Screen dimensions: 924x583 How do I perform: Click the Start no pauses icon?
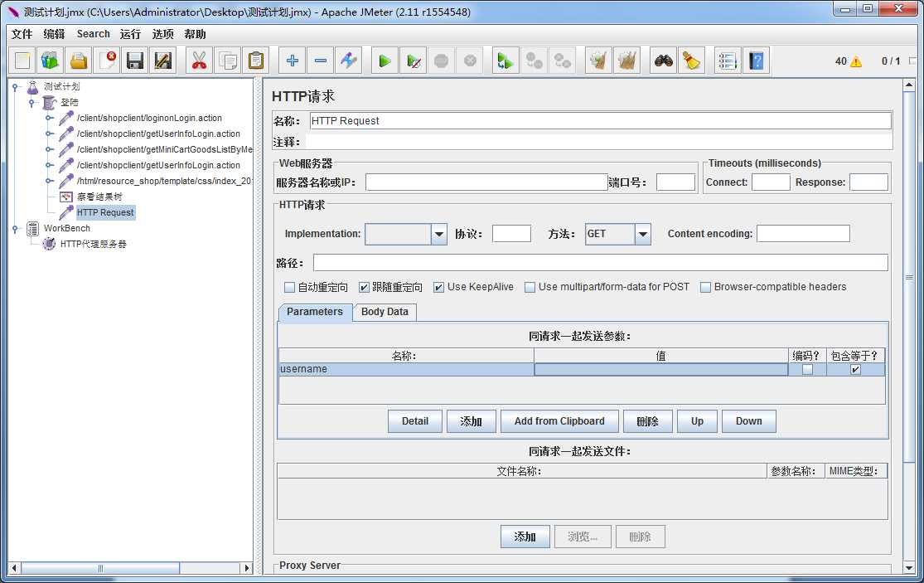point(414,61)
